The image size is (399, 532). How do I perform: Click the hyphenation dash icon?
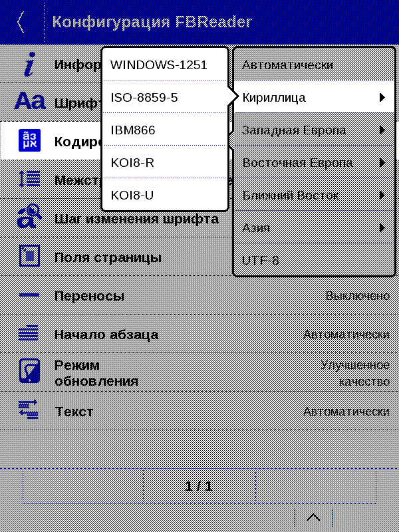pyautogui.click(x=29, y=295)
